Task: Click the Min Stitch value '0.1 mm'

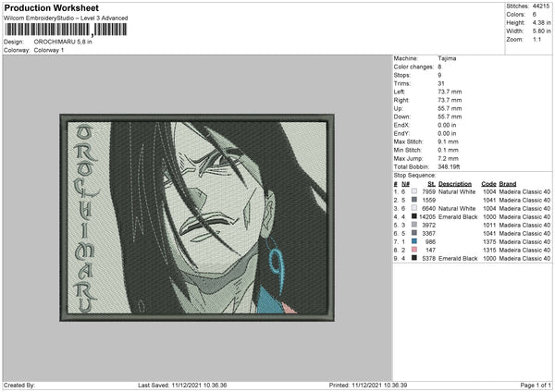Action: pos(449,150)
